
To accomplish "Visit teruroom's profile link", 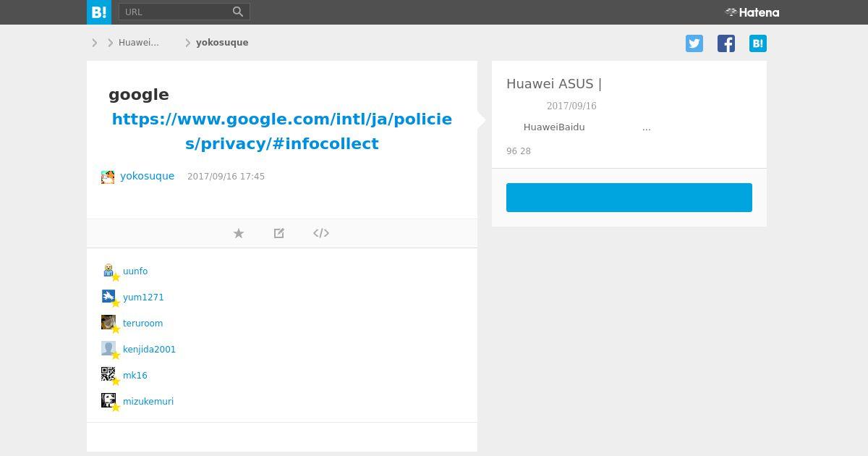I will pyautogui.click(x=142, y=324).
